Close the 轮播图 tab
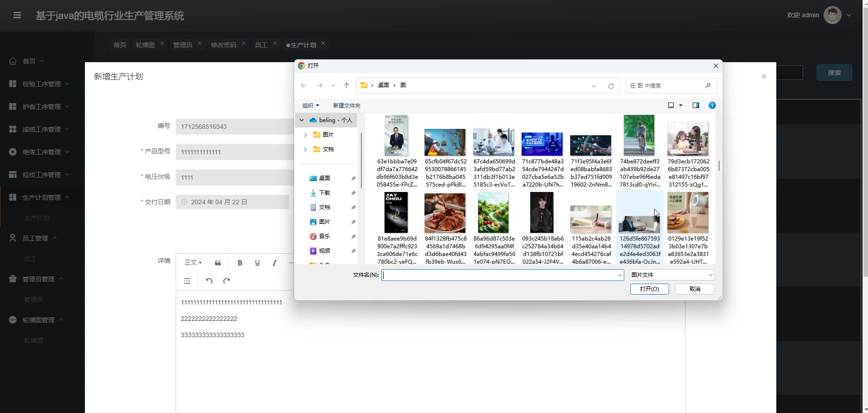Image resolution: width=868 pixels, height=413 pixels. pos(162,43)
